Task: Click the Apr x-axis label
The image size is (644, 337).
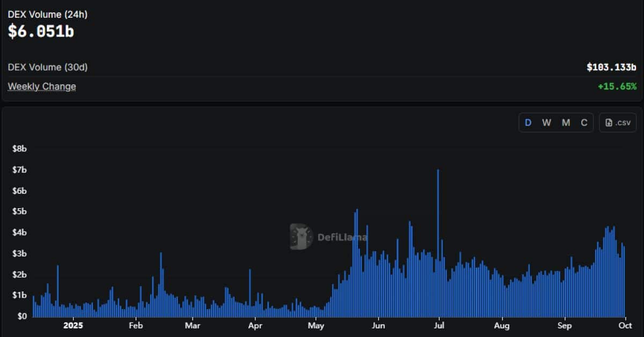Action: (x=255, y=325)
